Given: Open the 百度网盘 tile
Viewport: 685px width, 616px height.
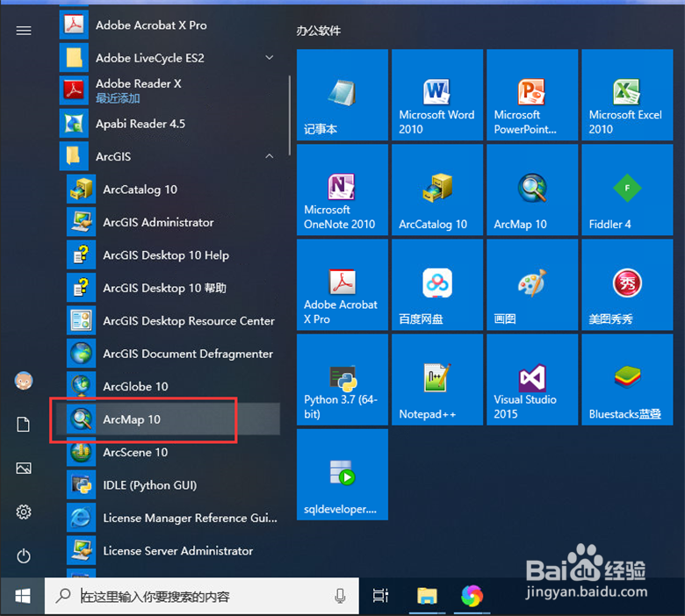Looking at the screenshot, I should (x=437, y=284).
